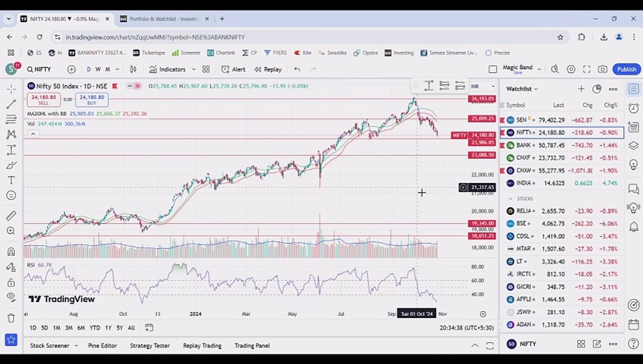Open the Go to date calendar icon
The height and width of the screenshot is (364, 643).
click(x=149, y=328)
